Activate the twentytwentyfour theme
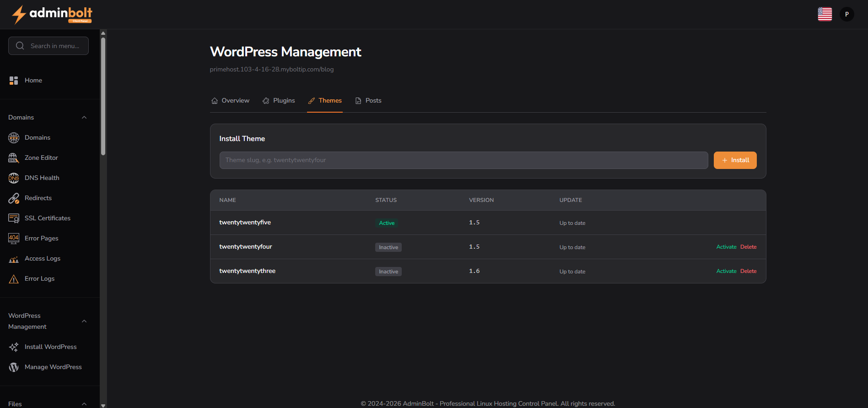 pos(726,247)
